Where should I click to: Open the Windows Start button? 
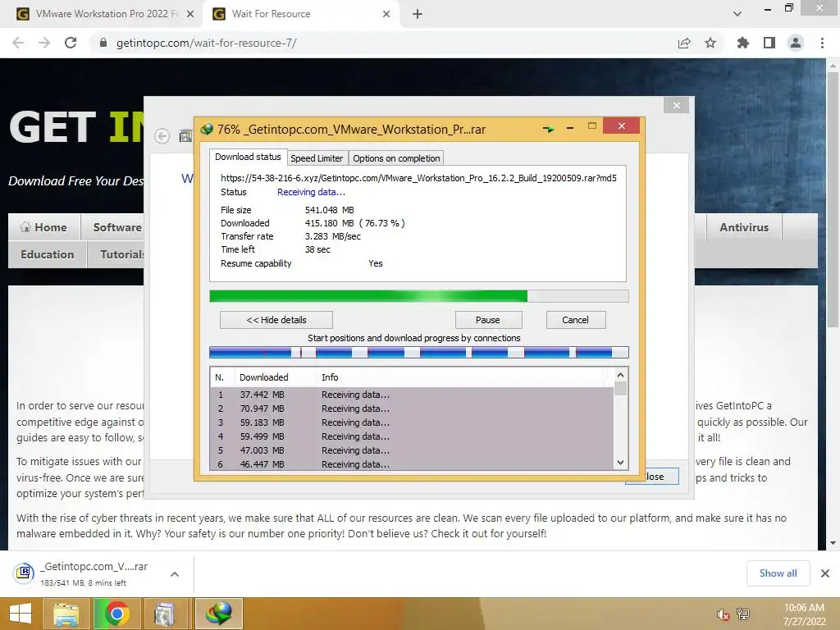(21, 614)
